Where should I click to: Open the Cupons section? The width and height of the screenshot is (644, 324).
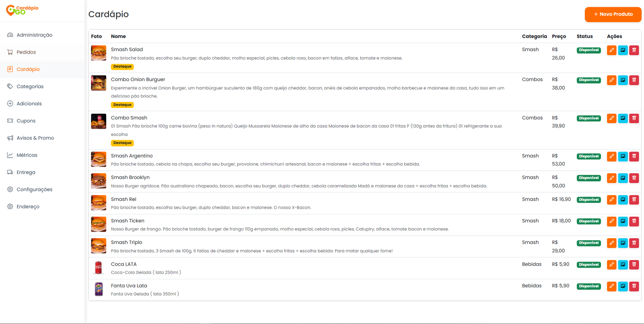[x=26, y=120]
